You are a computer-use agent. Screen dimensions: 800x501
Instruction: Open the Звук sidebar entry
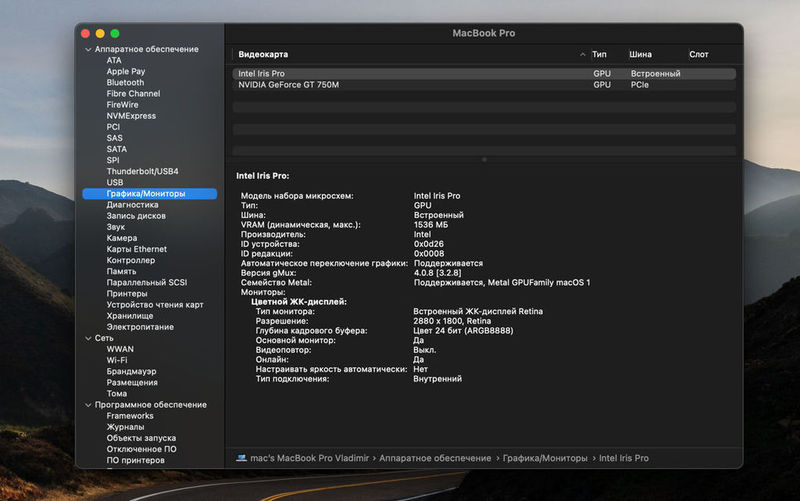coord(115,227)
